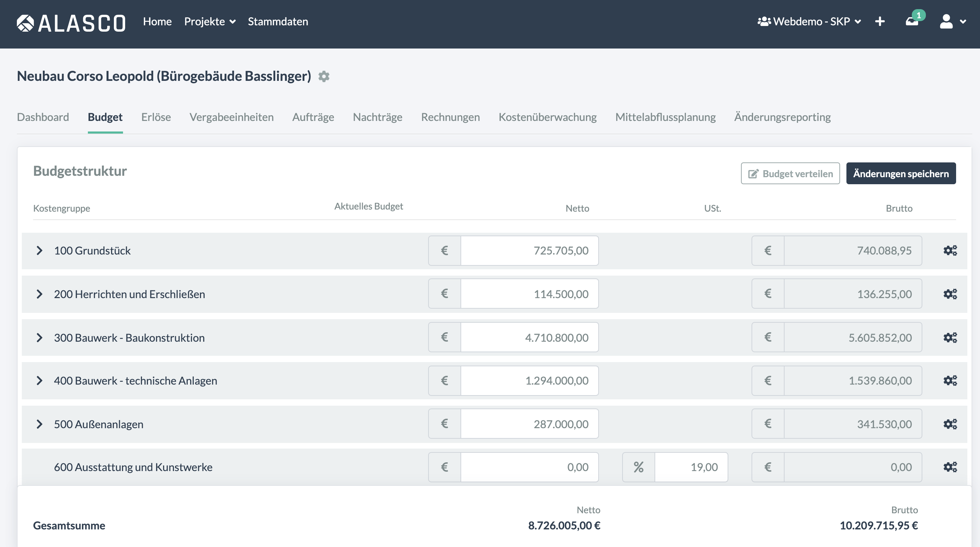Open settings gears for 200 Herrichten und Erschließen
This screenshot has height=547, width=980.
950,294
